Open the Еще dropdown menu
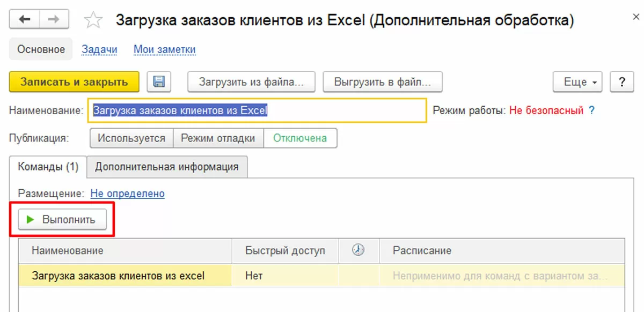 click(x=577, y=82)
